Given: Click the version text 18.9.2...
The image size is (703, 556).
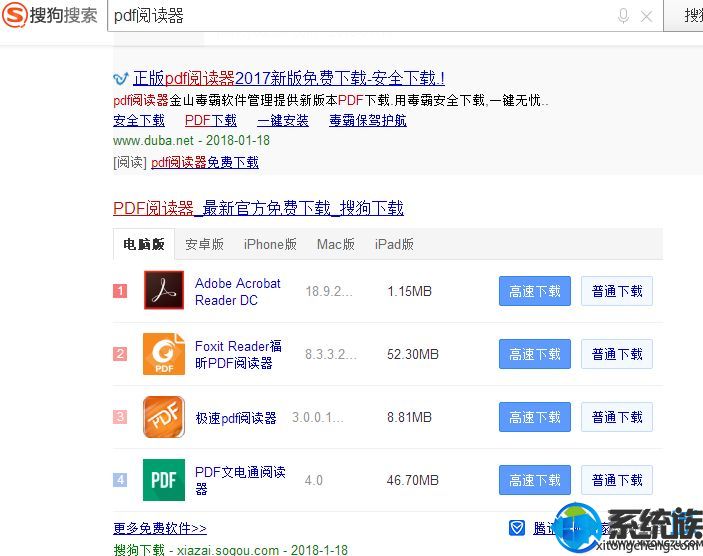Looking at the screenshot, I should tap(329, 291).
